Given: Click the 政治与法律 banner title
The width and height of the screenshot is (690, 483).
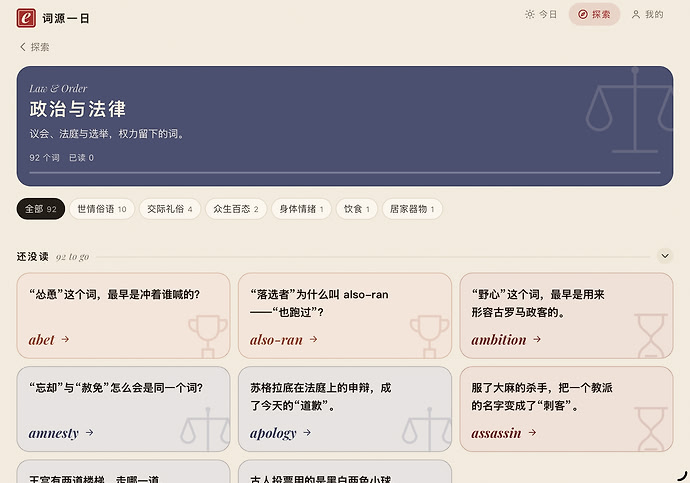Looking at the screenshot, I should coord(78,109).
